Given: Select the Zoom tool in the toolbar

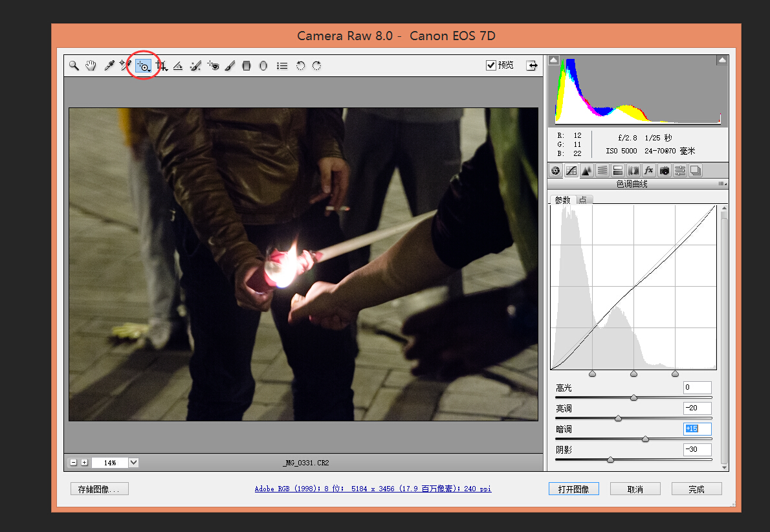Looking at the screenshot, I should point(74,65).
